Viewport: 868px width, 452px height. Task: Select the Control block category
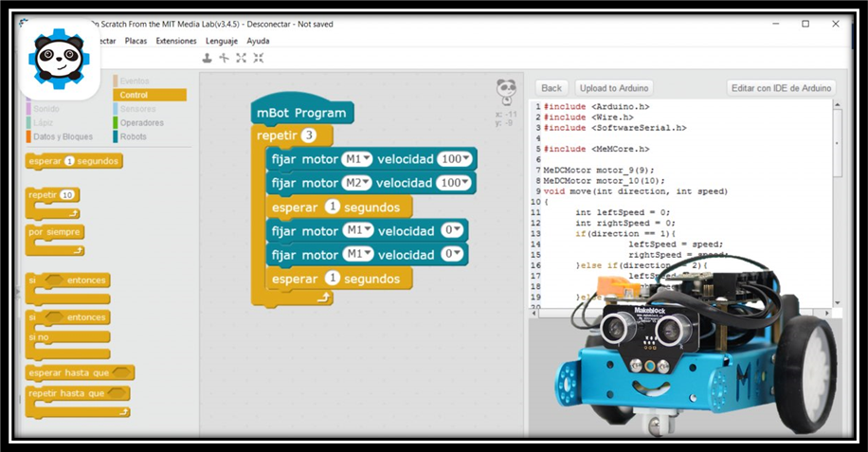coord(150,95)
